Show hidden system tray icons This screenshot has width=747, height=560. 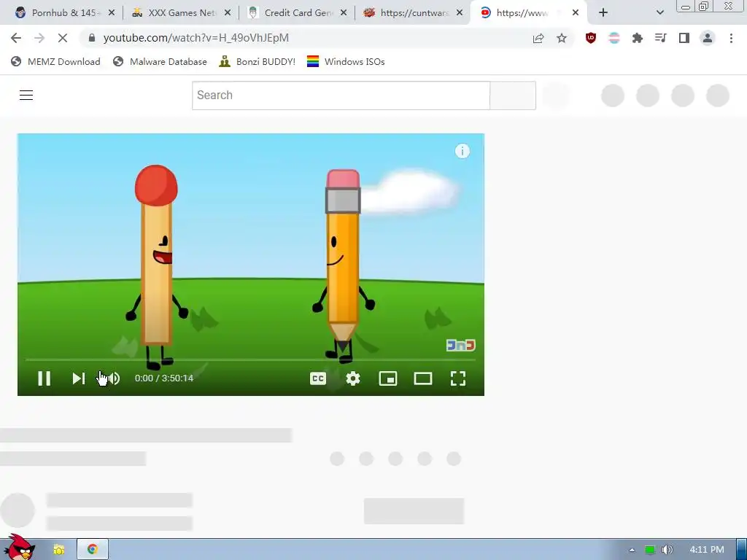click(x=632, y=550)
